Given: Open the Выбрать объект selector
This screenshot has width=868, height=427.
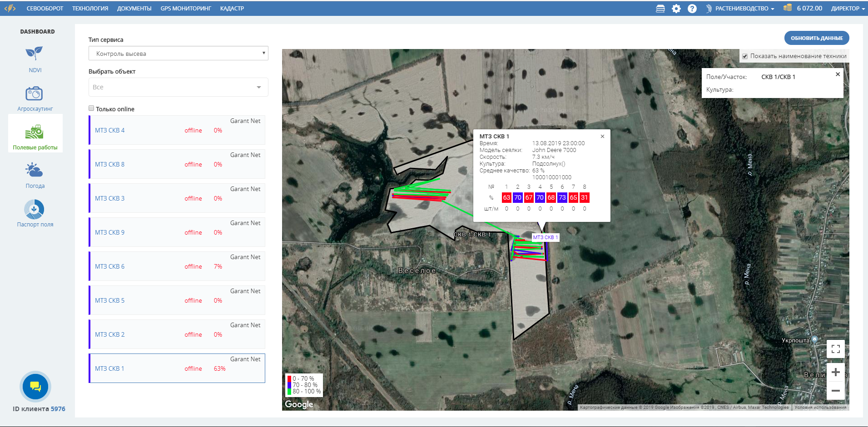Looking at the screenshot, I should coord(178,87).
